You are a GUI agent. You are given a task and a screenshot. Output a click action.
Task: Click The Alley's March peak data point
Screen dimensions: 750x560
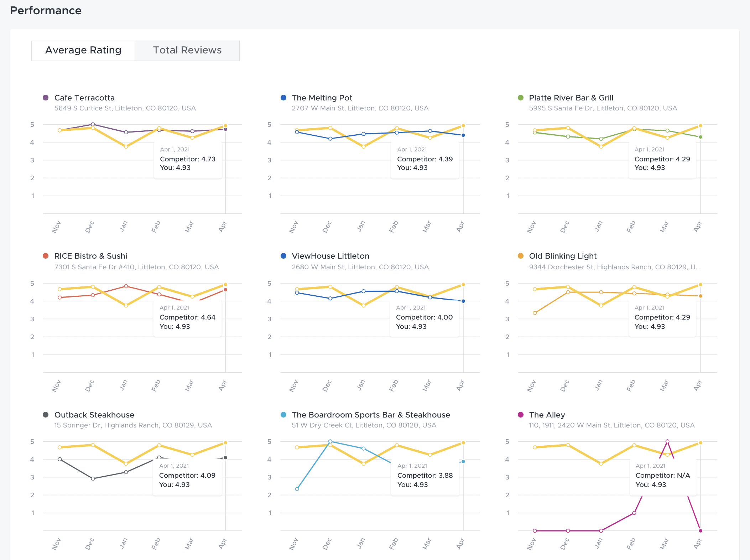(x=667, y=441)
